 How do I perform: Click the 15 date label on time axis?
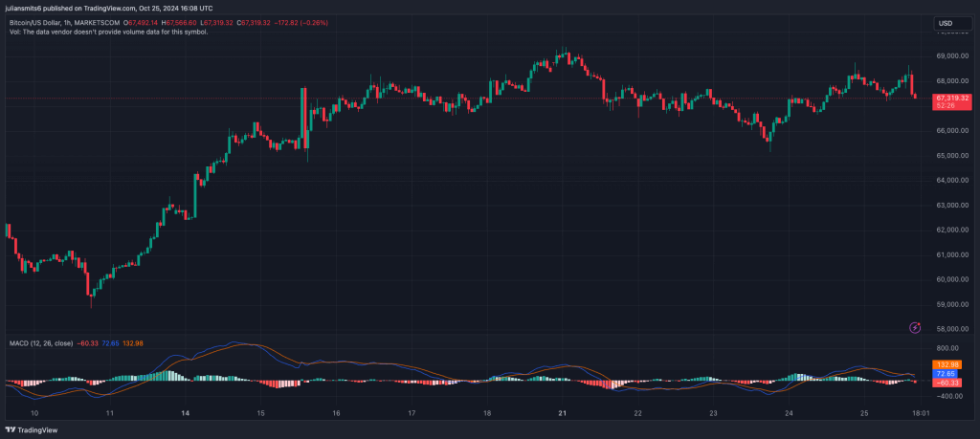coord(260,413)
